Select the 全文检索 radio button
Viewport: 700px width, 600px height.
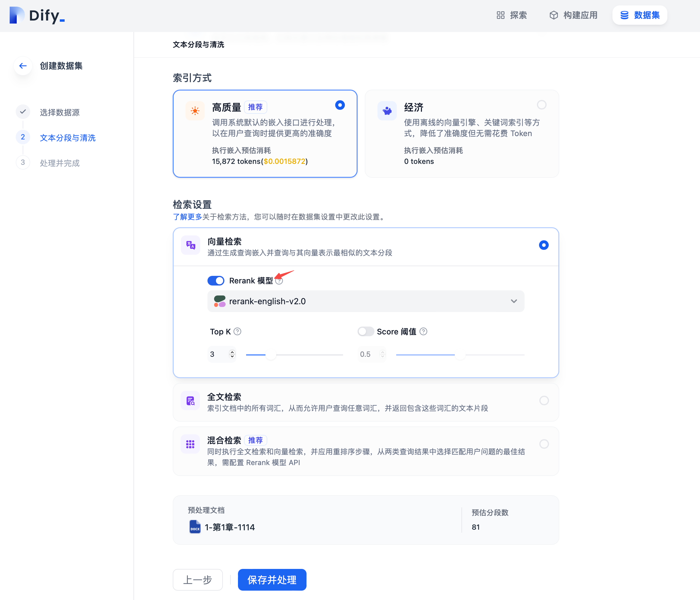point(544,401)
